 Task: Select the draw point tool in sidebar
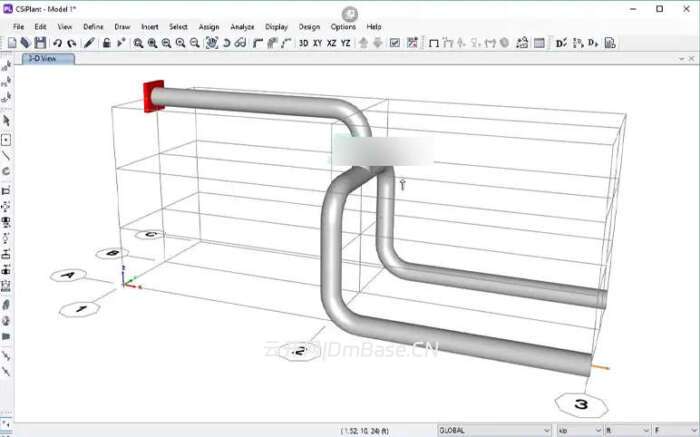tap(6, 140)
